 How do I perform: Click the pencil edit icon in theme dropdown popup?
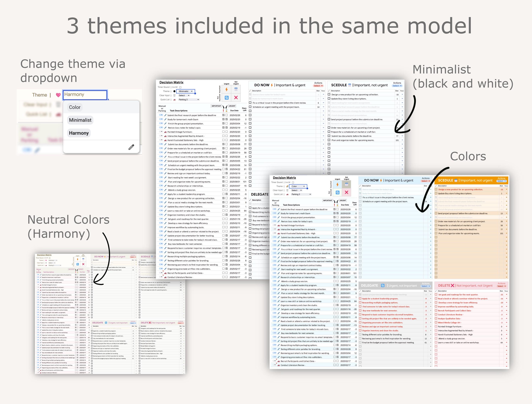coord(131,147)
